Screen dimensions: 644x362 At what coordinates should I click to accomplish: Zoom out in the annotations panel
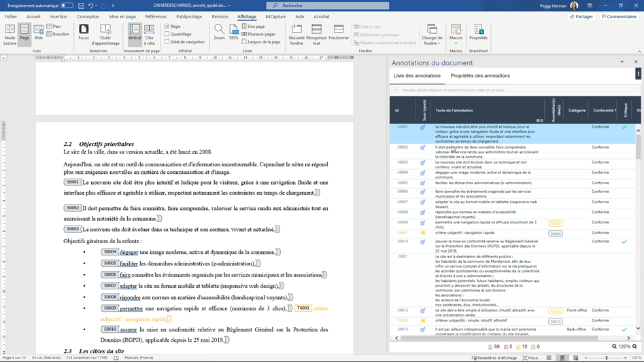click(x=614, y=346)
